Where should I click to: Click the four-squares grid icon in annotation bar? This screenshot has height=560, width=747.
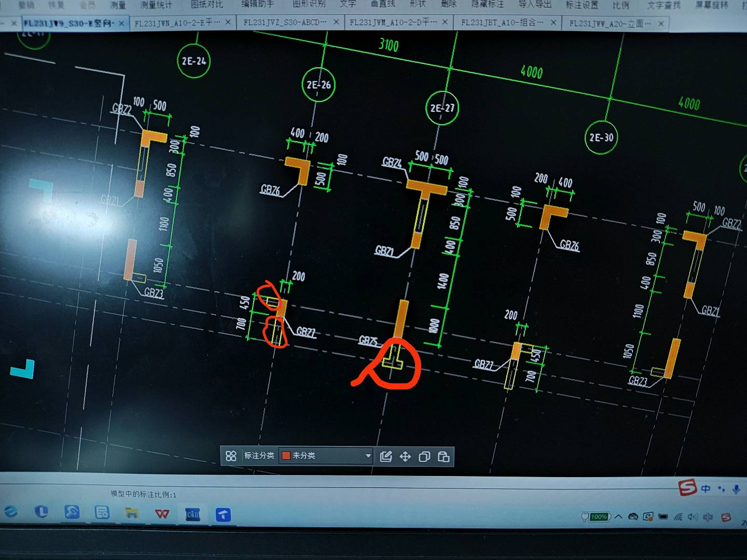point(231,455)
